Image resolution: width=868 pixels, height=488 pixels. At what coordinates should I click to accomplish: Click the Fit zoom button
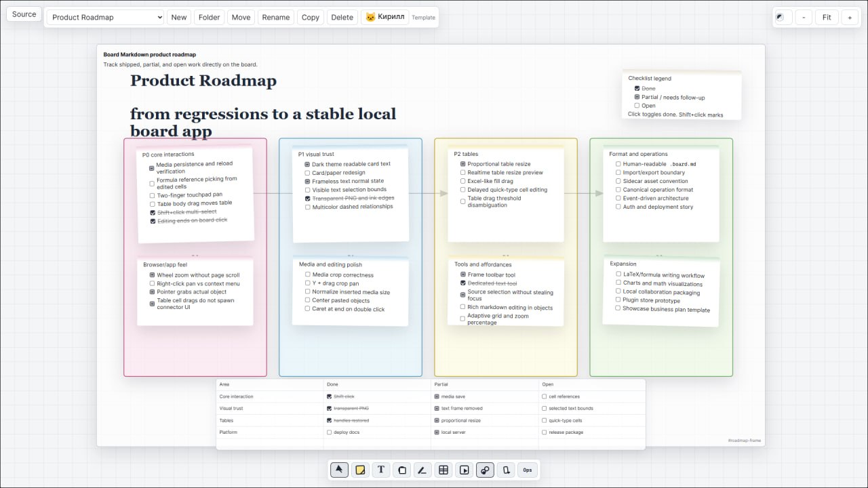coord(827,18)
